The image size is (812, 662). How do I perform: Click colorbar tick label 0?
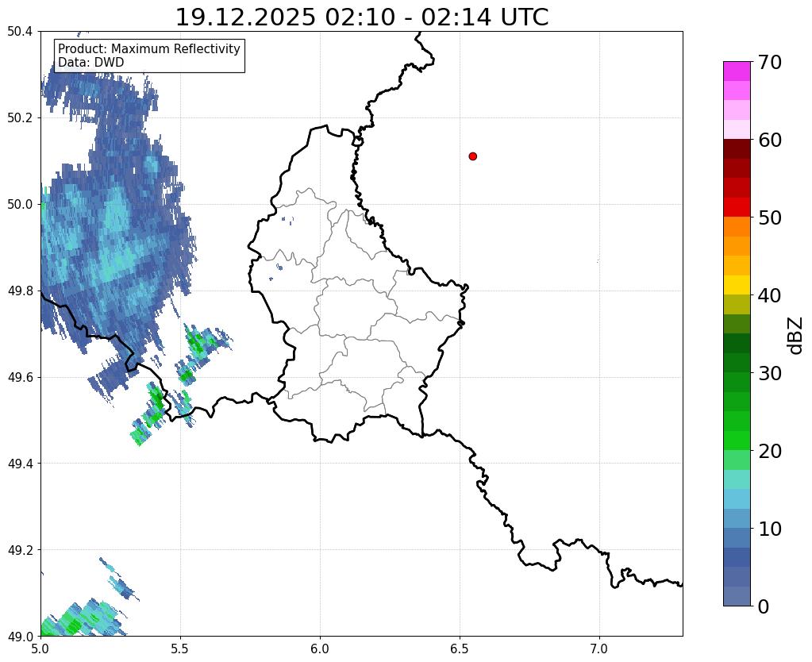[764, 606]
